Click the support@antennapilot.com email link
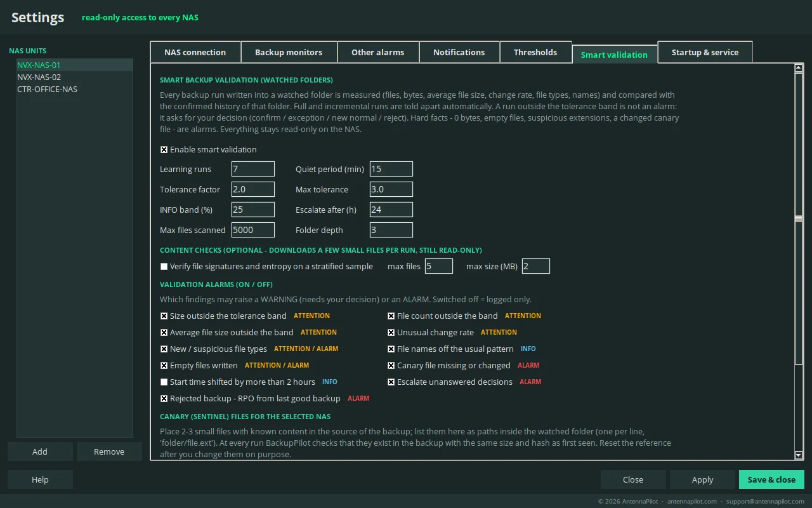 [x=765, y=501]
